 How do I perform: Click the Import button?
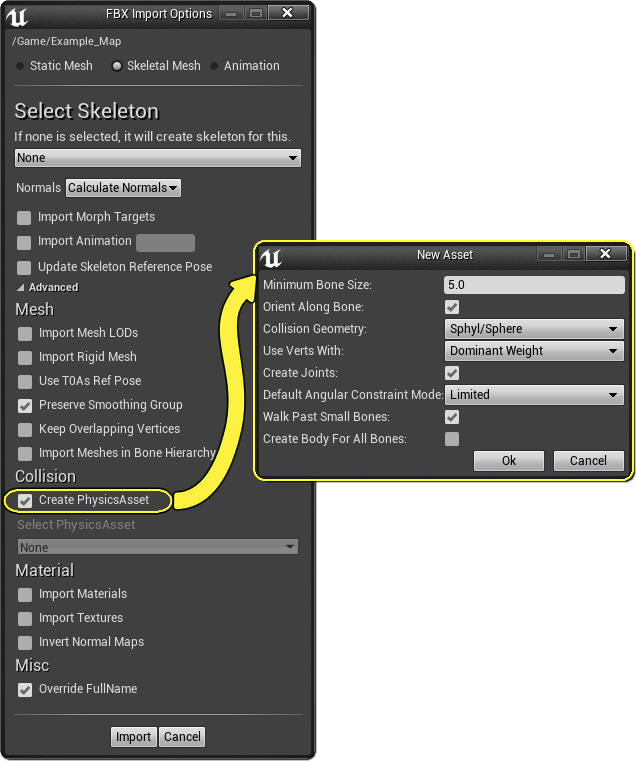[134, 737]
